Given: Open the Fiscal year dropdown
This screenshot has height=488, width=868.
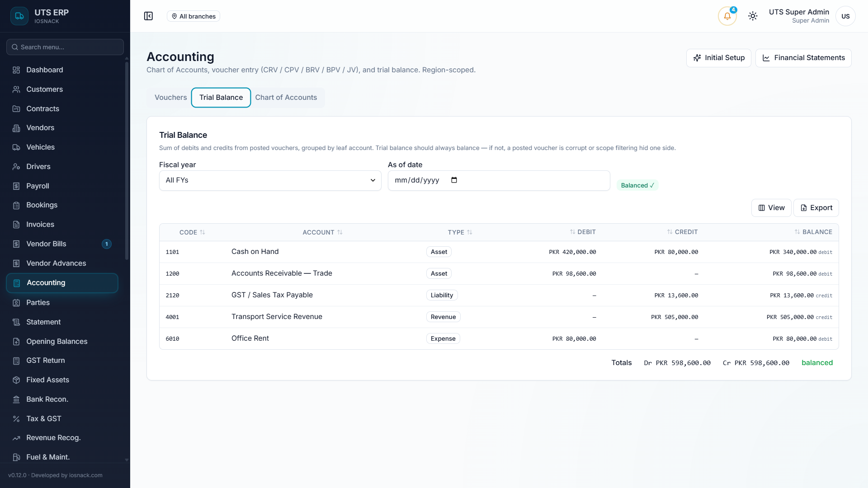Looking at the screenshot, I should point(270,180).
